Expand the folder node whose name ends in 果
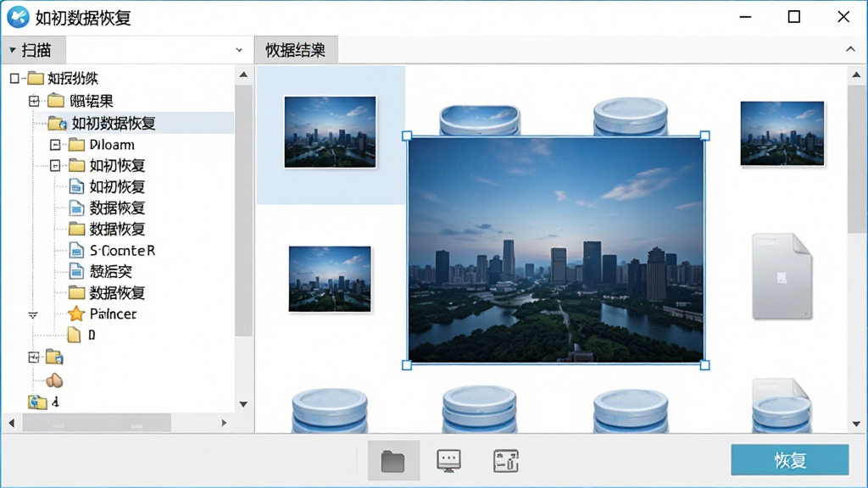 34,101
